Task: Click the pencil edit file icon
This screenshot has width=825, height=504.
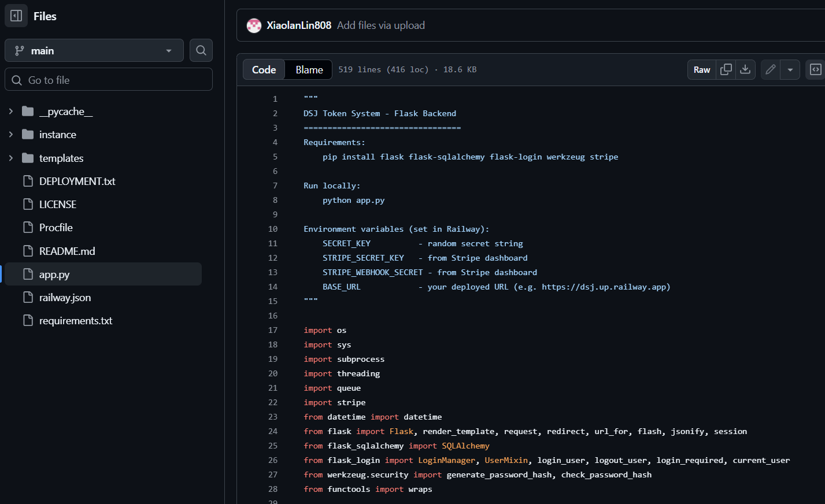Action: point(770,69)
